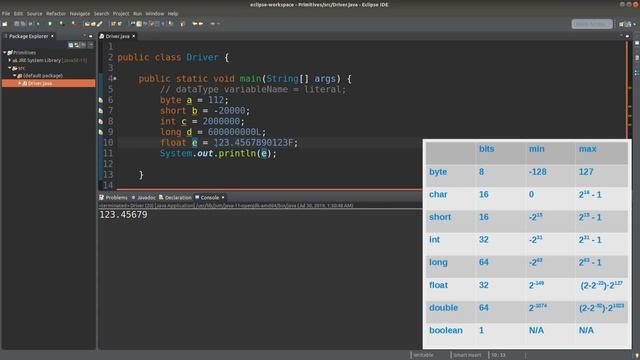Image resolution: width=640 pixels, height=360 pixels.
Task: Click 'bits' column header in table
Action: tap(487, 149)
